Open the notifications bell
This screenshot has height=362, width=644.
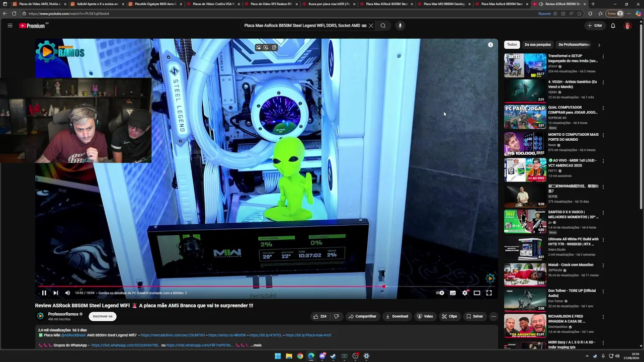pos(613,26)
